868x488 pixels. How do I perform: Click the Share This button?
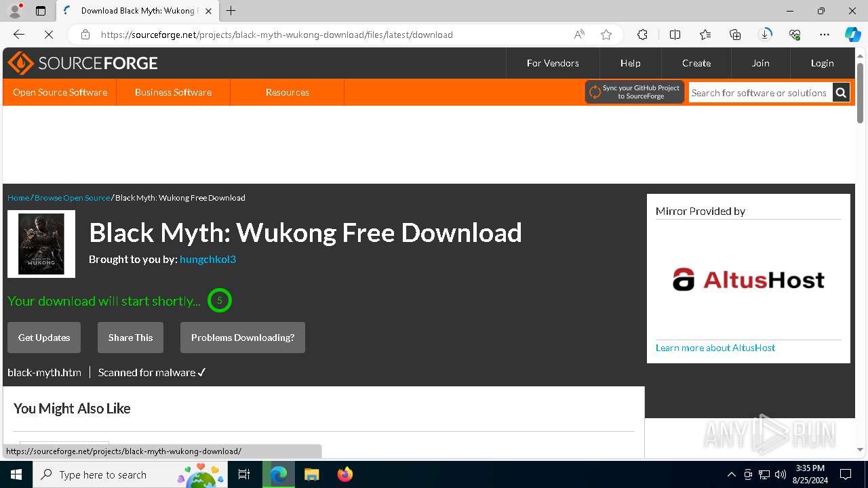pos(130,338)
